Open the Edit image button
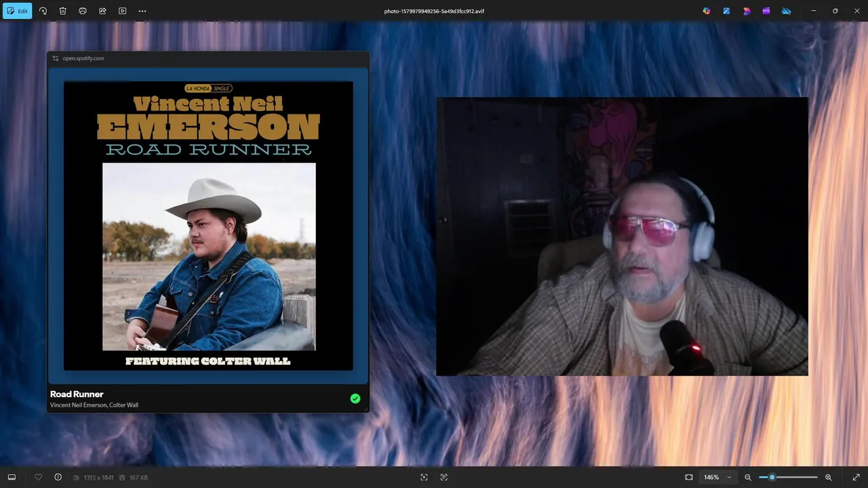This screenshot has height=488, width=868. 17,11
